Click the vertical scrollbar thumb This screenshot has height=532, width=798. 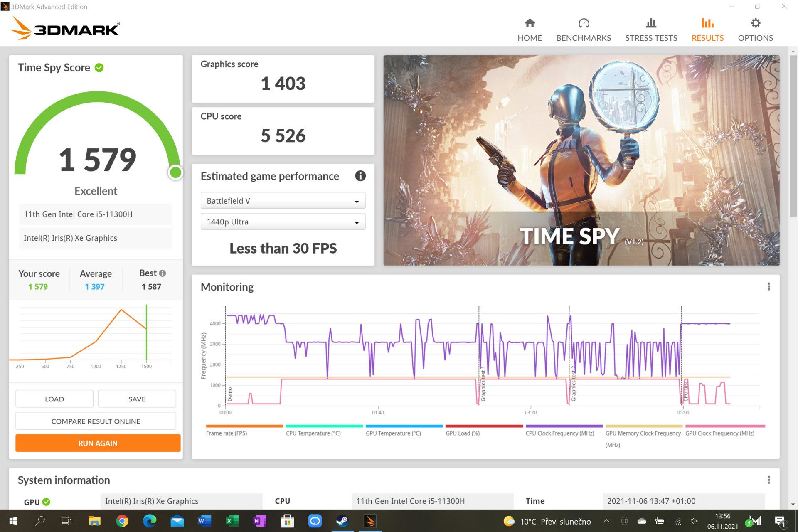[793, 136]
